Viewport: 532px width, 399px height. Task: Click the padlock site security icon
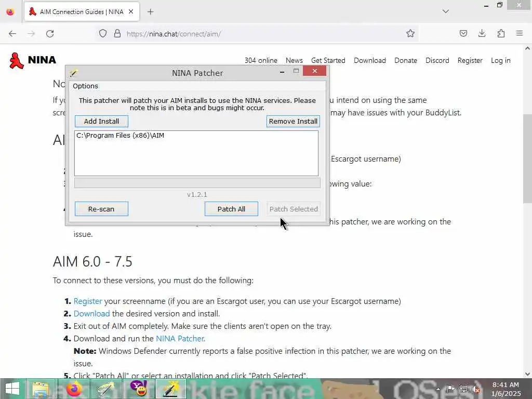pos(117,34)
